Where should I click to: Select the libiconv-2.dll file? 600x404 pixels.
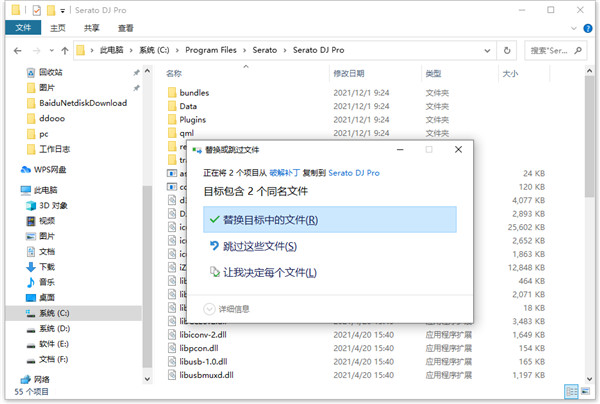point(202,335)
